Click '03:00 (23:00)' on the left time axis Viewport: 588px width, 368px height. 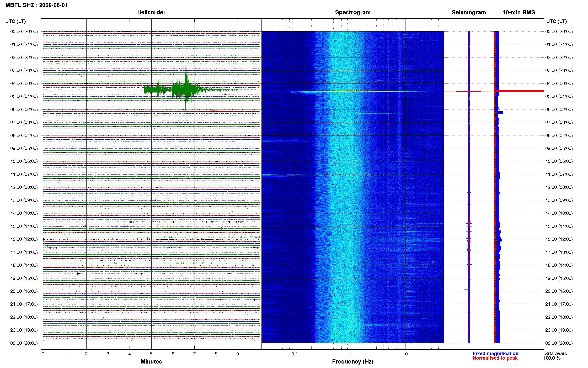coord(24,70)
